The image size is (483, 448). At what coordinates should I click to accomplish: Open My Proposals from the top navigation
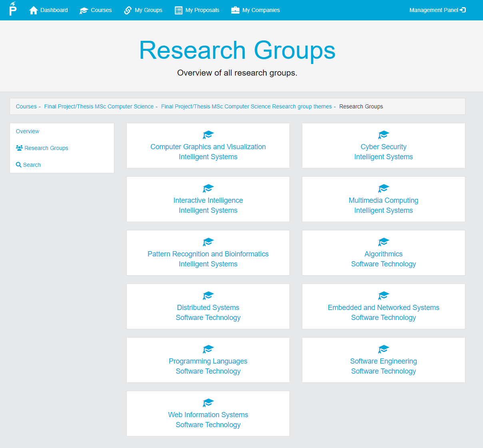coord(202,10)
